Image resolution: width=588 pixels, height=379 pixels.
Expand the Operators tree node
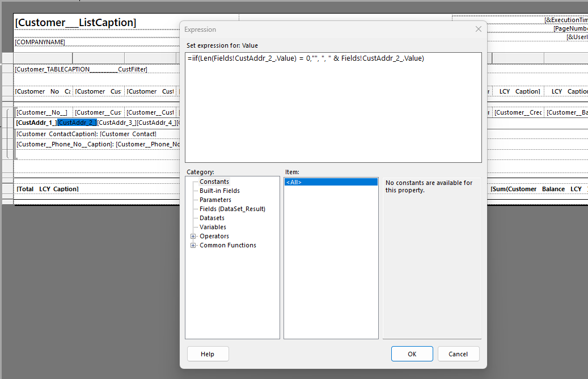pyautogui.click(x=193, y=236)
